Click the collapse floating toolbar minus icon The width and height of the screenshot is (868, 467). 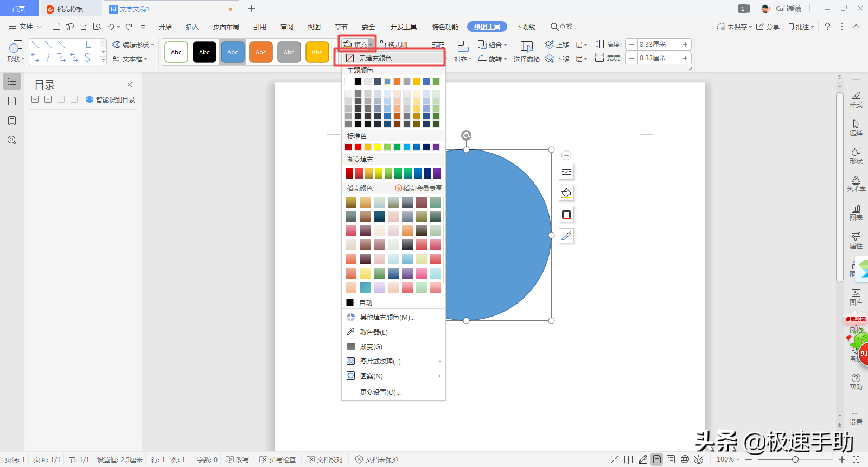tap(566, 155)
